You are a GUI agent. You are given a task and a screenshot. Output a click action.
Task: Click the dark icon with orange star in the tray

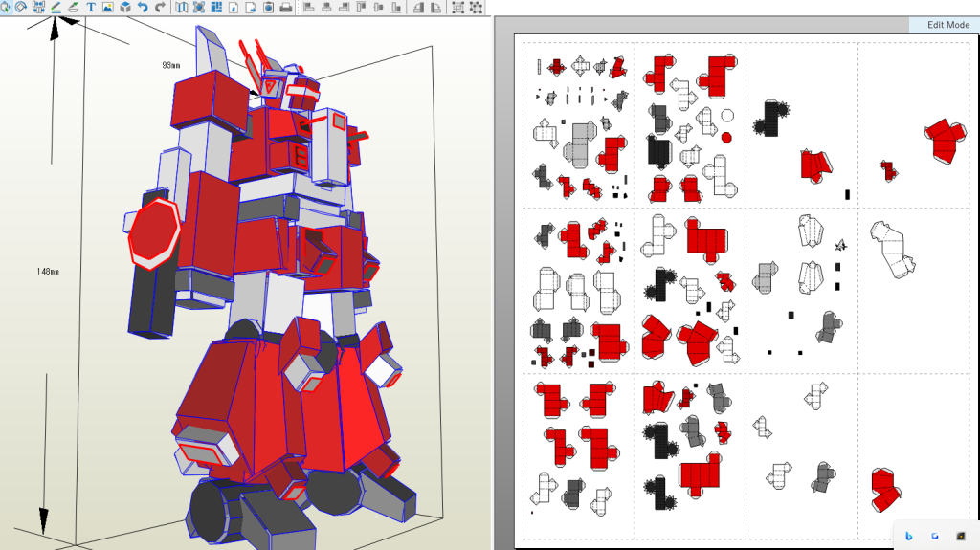click(961, 537)
